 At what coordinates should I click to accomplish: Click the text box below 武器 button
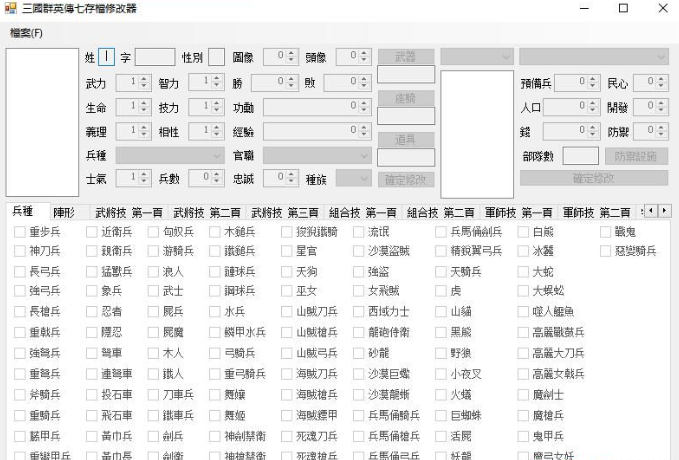click(406, 74)
